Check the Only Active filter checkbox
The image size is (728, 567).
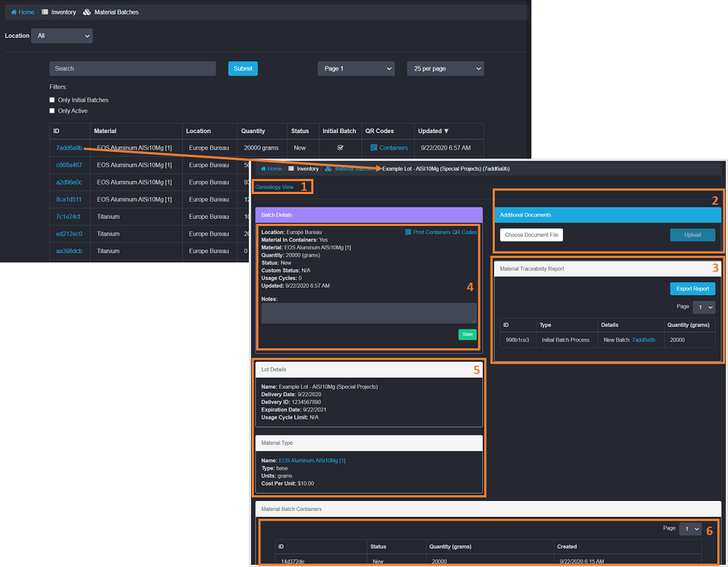52,111
